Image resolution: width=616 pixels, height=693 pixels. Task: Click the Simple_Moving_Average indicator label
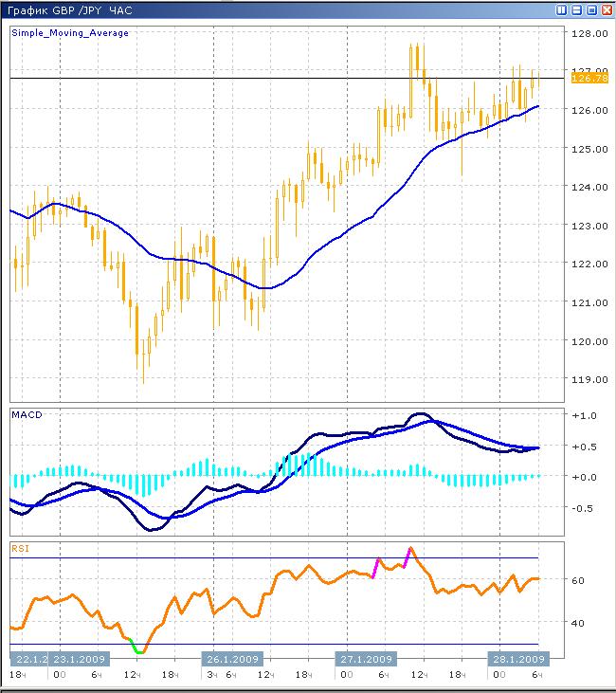coord(70,32)
